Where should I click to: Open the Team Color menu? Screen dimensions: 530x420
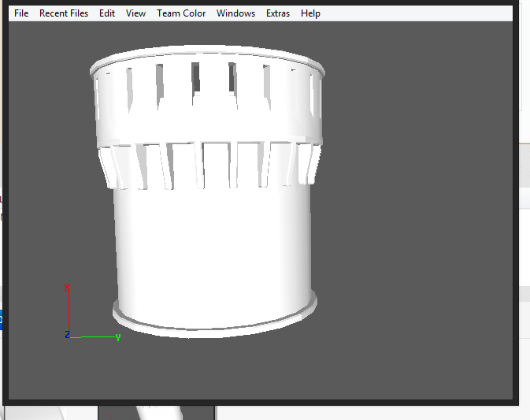click(x=181, y=13)
